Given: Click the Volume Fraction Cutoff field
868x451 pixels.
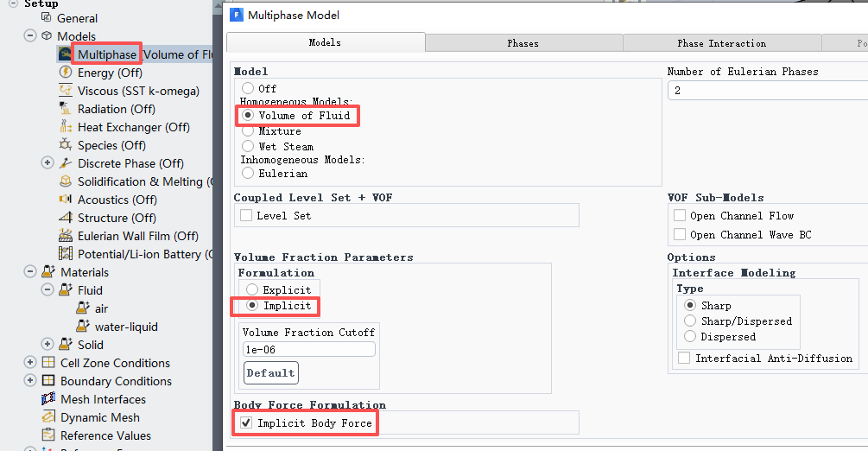Looking at the screenshot, I should coord(309,350).
